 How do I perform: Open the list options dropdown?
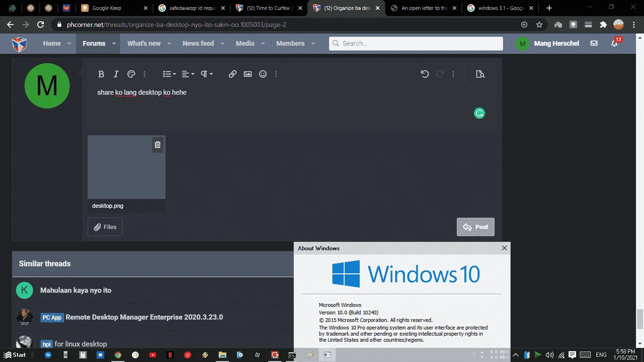pos(169,74)
